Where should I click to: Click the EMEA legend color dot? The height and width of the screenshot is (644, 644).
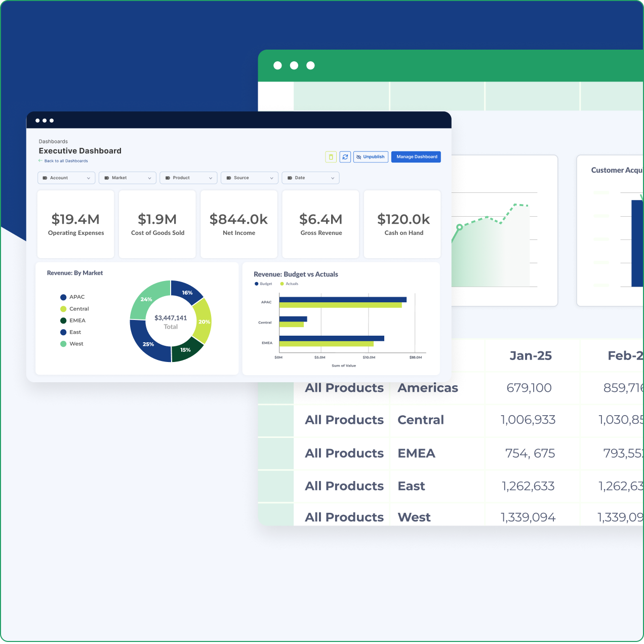click(x=63, y=320)
